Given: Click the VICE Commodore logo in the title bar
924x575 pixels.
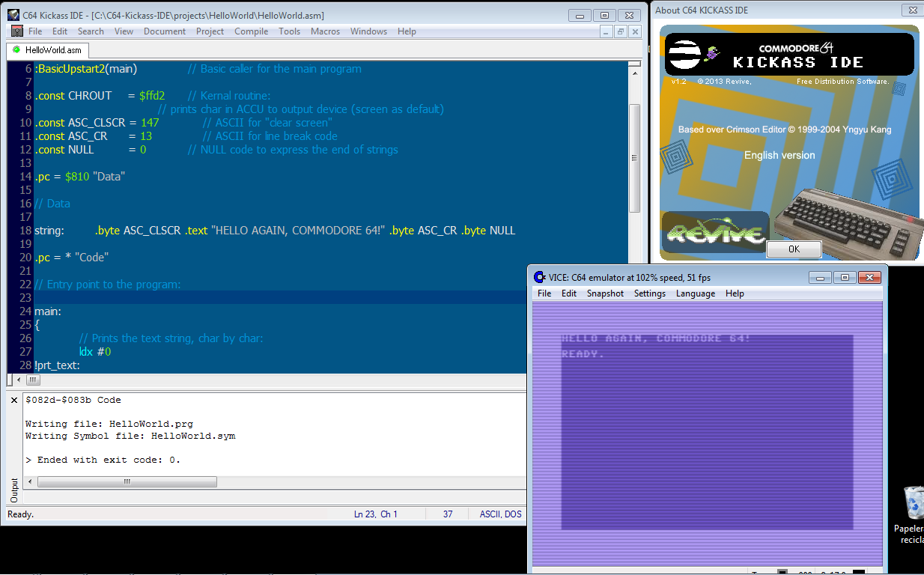Looking at the screenshot, I should 539,277.
